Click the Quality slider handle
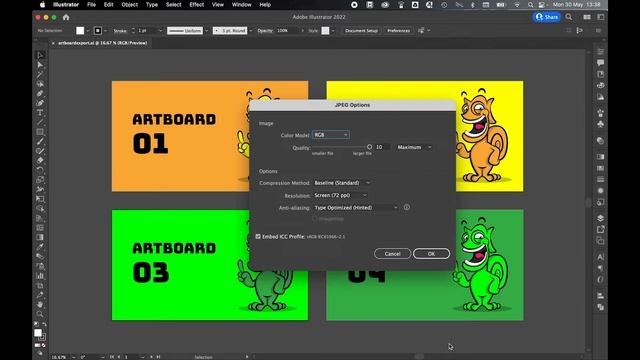Screen dimensions: 640x360 [369, 147]
